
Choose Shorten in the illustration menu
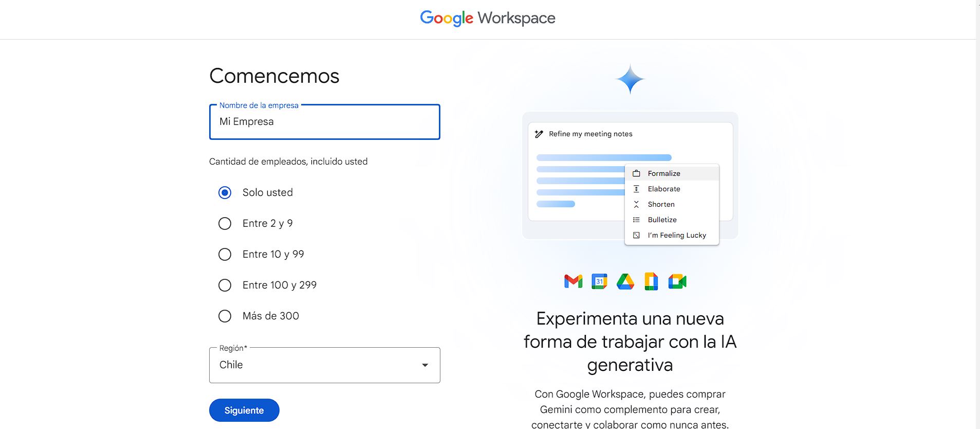[x=672, y=204]
